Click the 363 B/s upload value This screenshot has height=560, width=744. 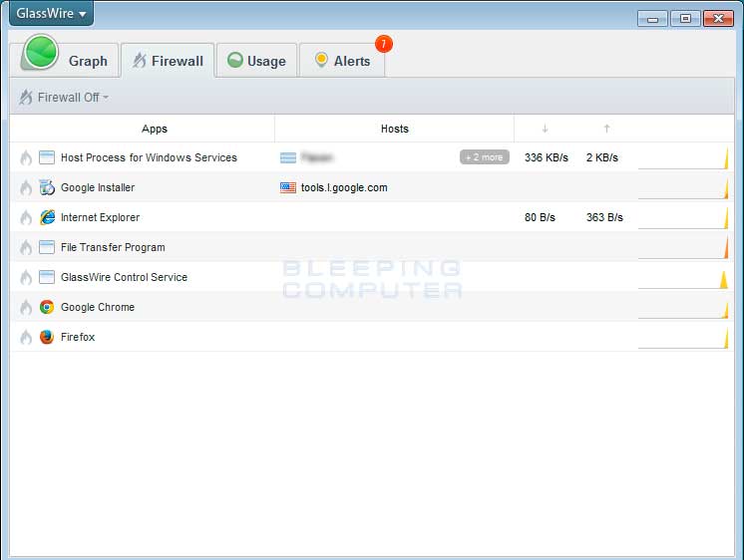(604, 217)
